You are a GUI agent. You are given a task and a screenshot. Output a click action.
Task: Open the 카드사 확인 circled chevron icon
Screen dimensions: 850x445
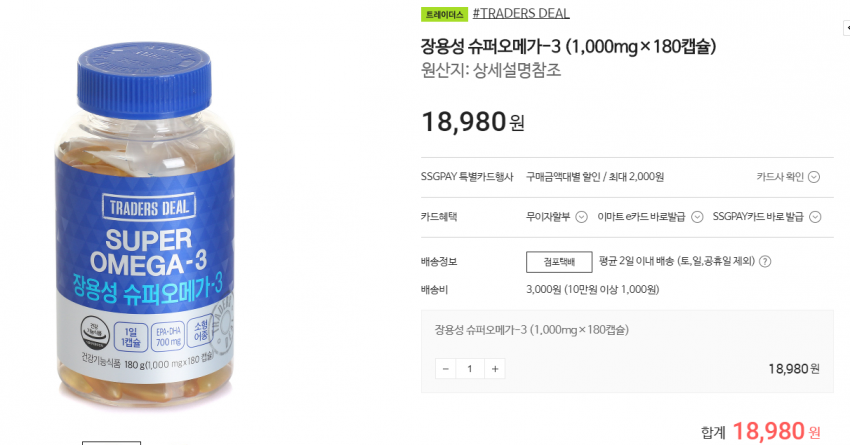(x=814, y=177)
